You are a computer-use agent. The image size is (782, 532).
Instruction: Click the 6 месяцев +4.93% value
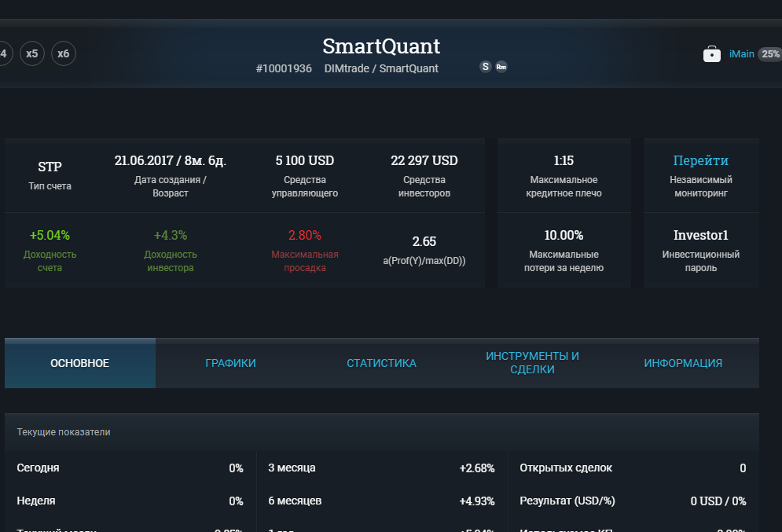(477, 501)
